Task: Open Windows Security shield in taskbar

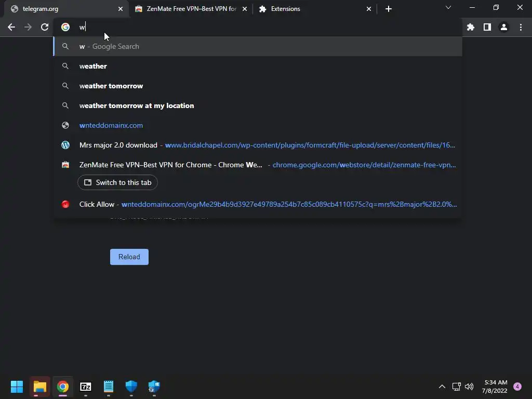Action: pyautogui.click(x=131, y=387)
